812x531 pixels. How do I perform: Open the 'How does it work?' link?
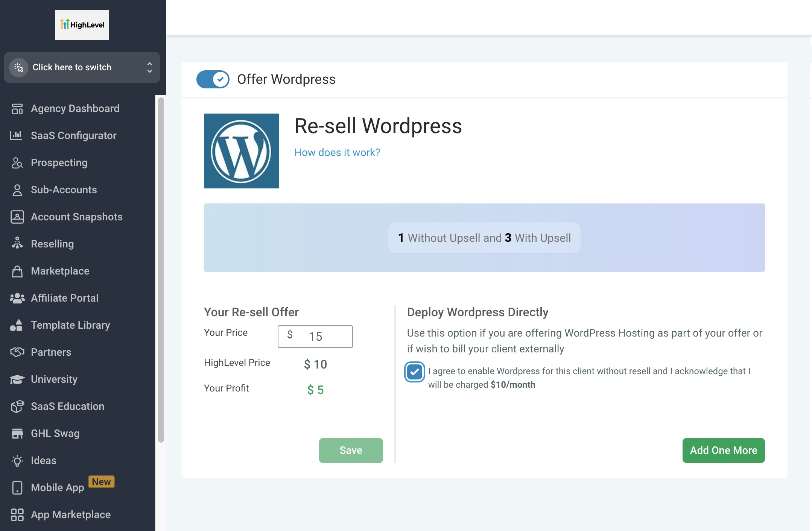(x=337, y=153)
